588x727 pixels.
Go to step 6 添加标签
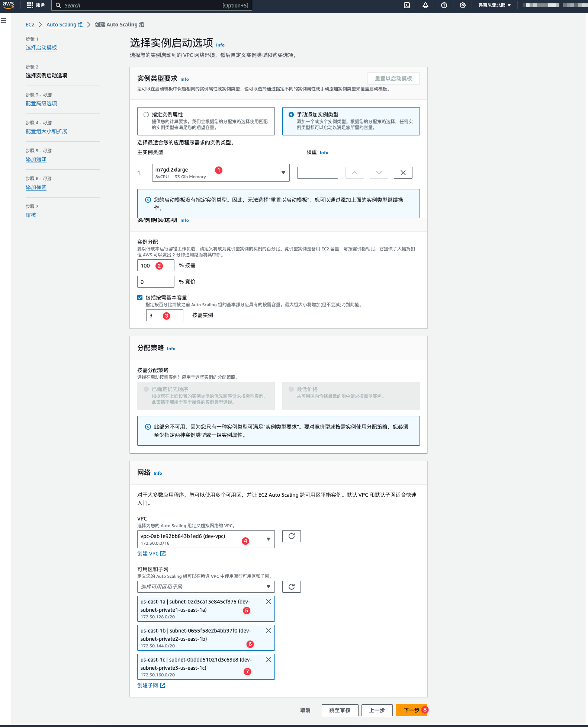tap(36, 187)
